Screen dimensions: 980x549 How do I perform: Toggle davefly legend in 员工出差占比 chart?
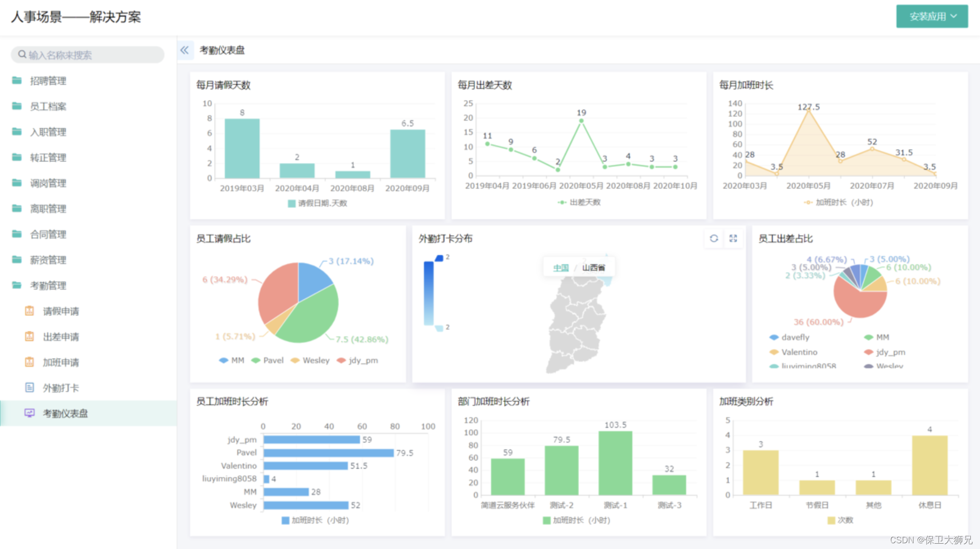789,337
